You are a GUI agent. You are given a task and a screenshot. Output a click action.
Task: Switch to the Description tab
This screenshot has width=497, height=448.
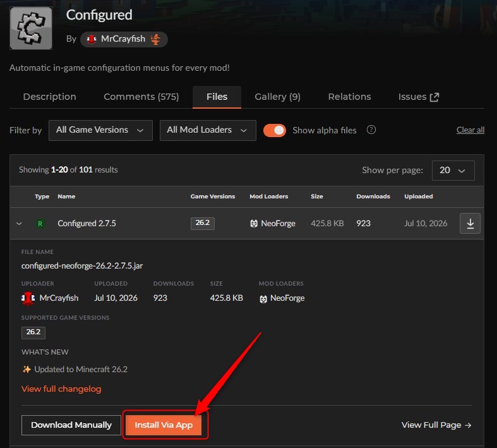pos(49,97)
